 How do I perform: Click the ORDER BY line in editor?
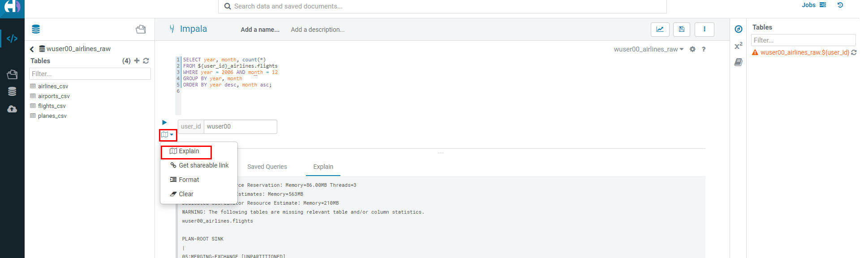click(x=227, y=85)
